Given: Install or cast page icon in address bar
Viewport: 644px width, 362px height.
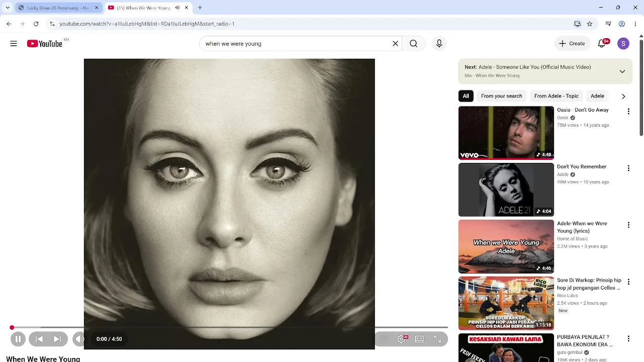Looking at the screenshot, I should [578, 24].
